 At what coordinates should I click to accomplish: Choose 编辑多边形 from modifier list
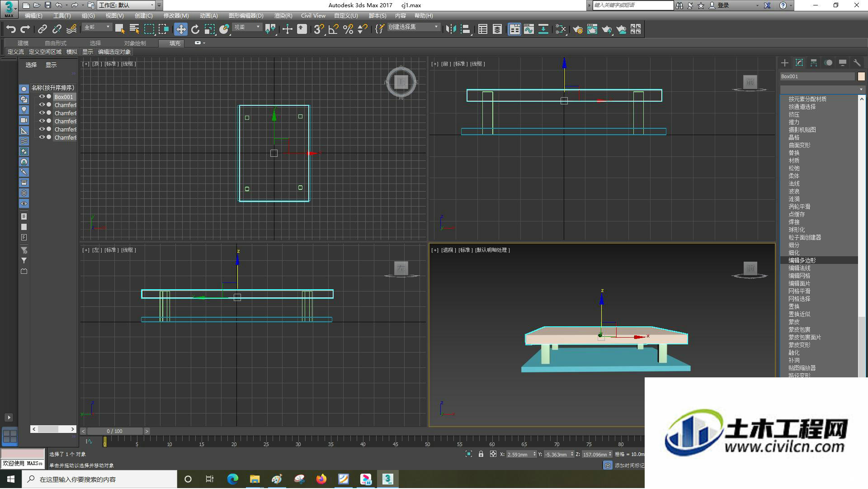(802, 260)
